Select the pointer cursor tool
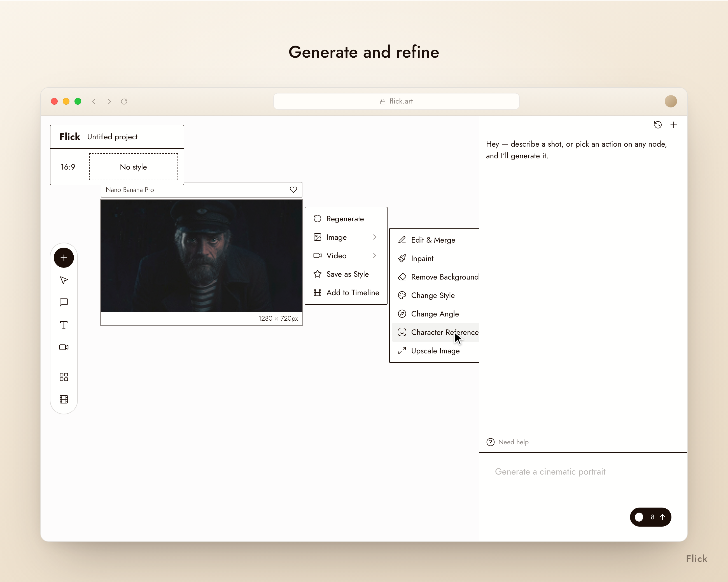The width and height of the screenshot is (728, 582). click(64, 280)
